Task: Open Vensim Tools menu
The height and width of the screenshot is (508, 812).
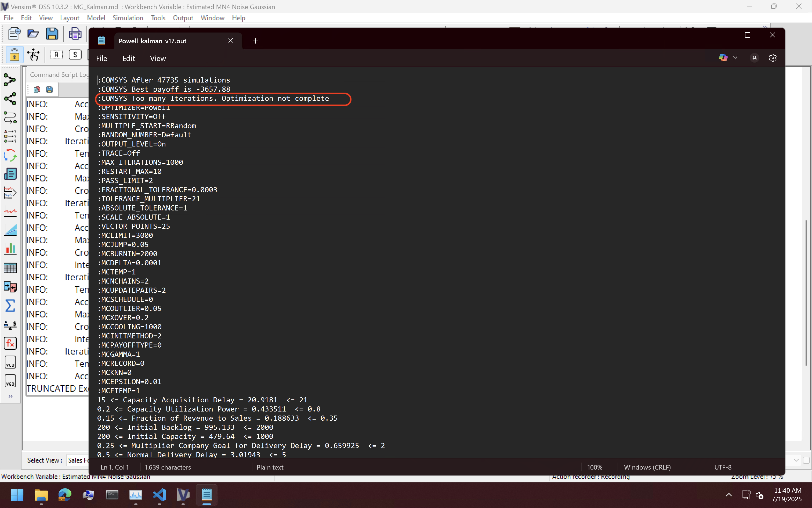Action: tap(158, 18)
